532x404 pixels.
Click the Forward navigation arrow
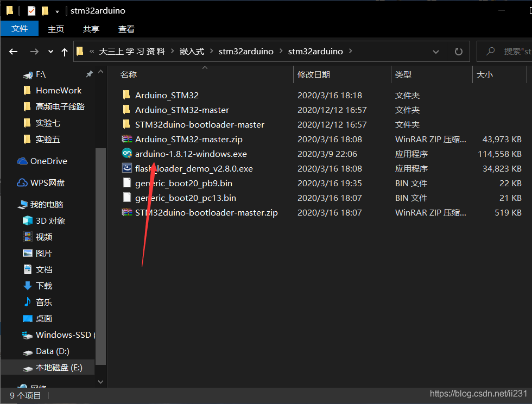pos(34,52)
